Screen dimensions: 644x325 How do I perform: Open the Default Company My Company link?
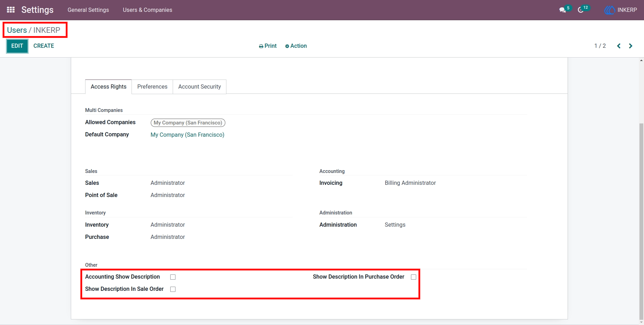tap(187, 135)
